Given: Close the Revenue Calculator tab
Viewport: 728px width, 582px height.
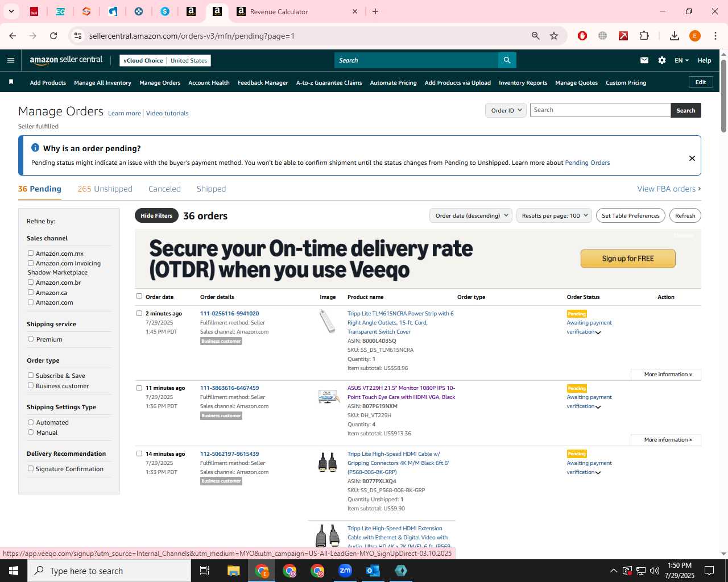Looking at the screenshot, I should coord(355,11).
